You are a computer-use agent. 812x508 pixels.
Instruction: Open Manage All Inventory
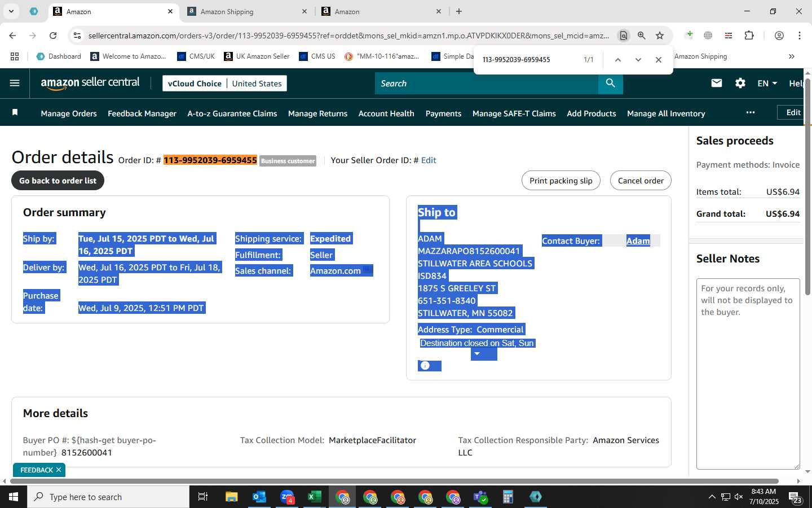[x=666, y=113]
